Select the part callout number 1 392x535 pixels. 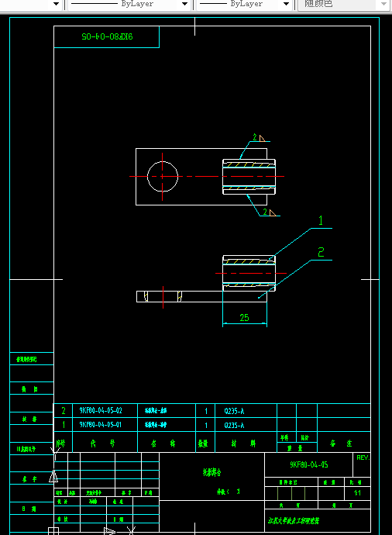321,220
